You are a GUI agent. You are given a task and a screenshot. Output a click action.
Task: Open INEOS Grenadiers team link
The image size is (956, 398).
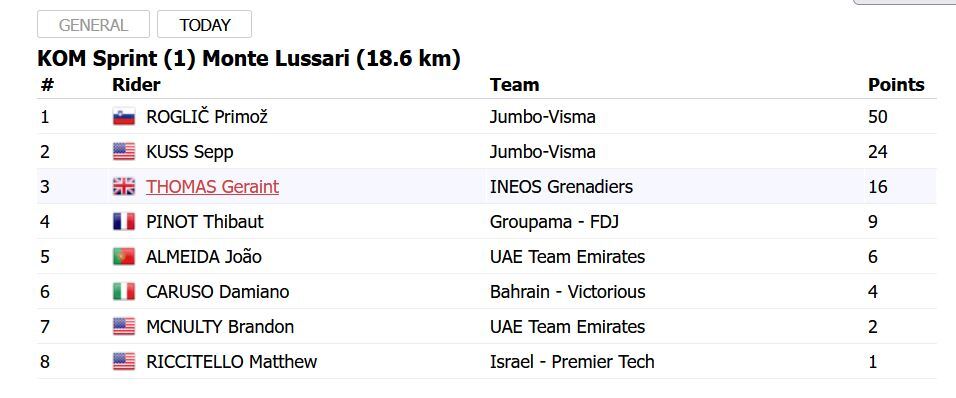pos(561,187)
